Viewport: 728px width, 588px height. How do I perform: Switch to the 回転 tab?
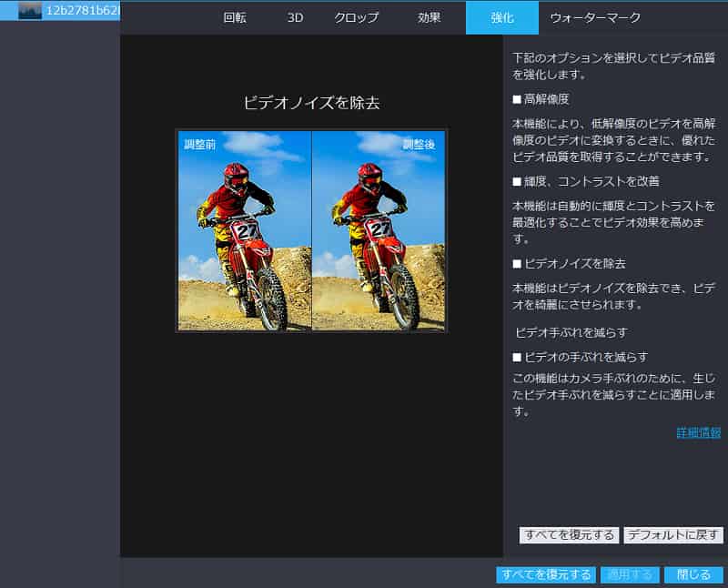coord(235,17)
